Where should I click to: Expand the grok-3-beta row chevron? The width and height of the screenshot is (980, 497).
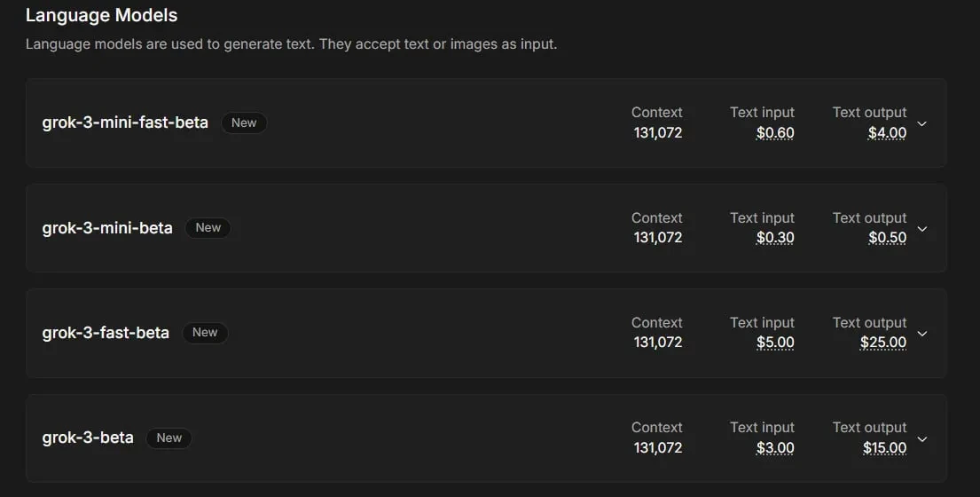921,438
